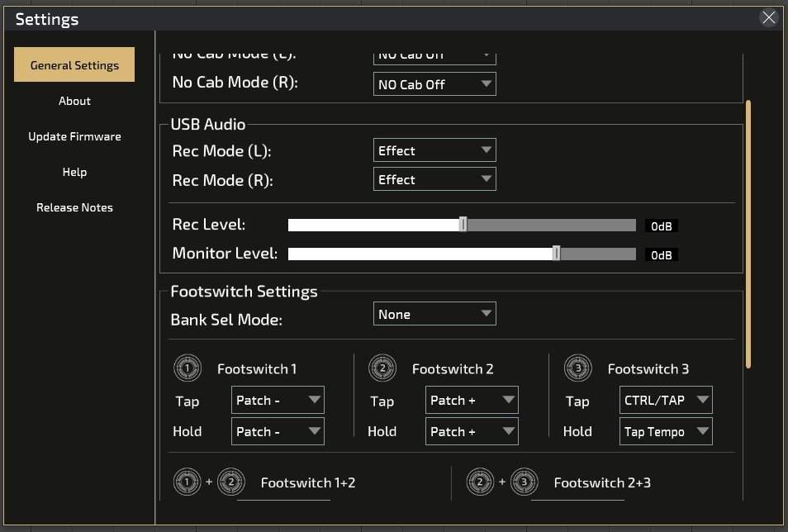Screen dimensions: 788x532
Task: Change Footswitch 3 Hold Tap Tempo dropdown
Action: (x=666, y=431)
